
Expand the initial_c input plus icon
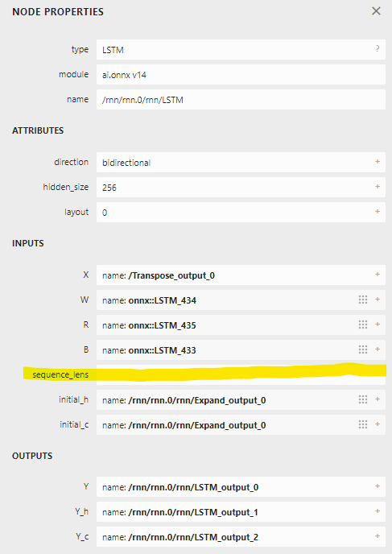(x=378, y=424)
